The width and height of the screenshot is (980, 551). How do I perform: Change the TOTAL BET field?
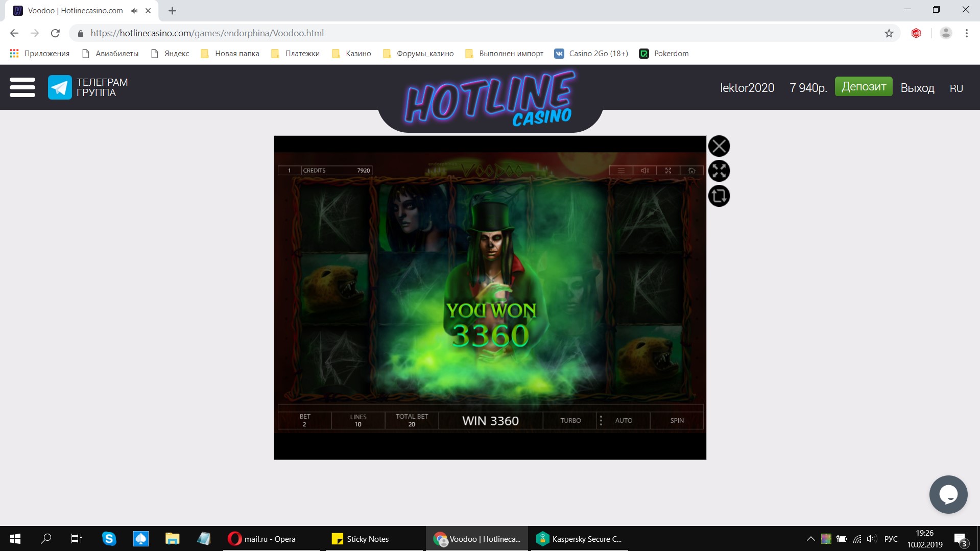[x=412, y=420]
